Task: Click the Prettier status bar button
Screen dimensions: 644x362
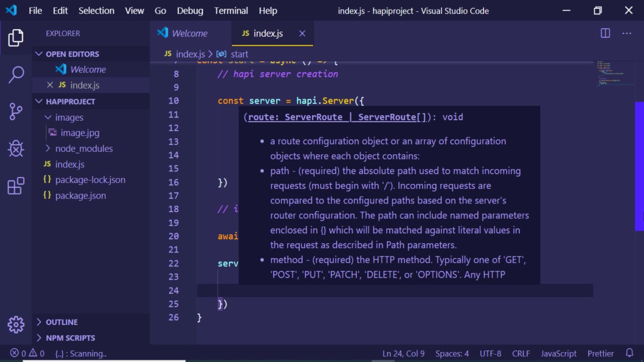Action: click(x=600, y=353)
